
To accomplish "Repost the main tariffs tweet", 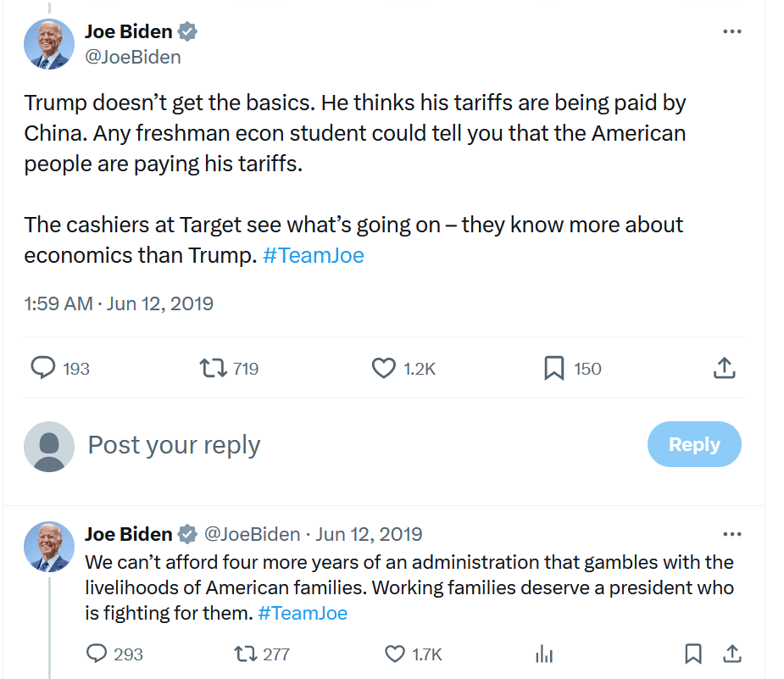I will [x=213, y=368].
